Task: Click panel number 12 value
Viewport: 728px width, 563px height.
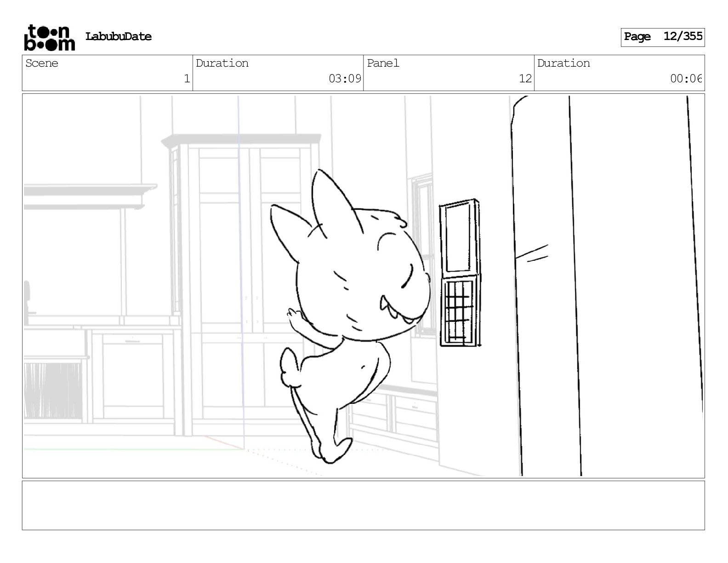Action: pyautogui.click(x=525, y=79)
